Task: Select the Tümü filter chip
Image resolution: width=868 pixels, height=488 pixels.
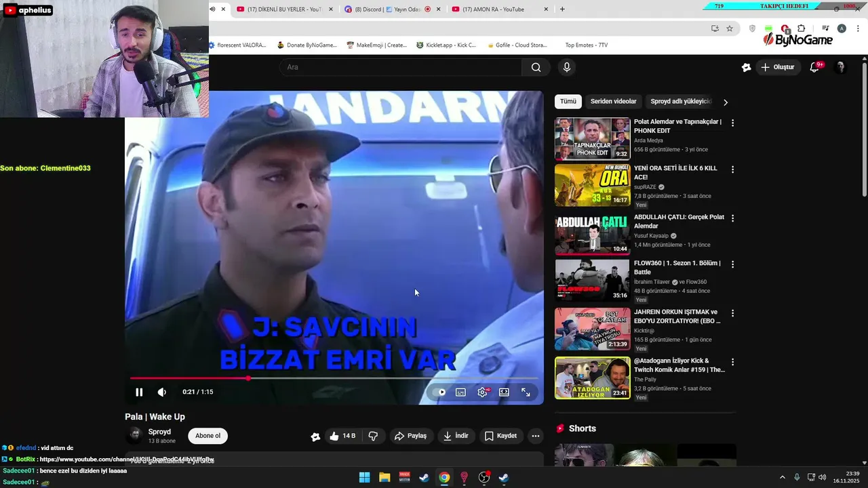Action: (x=568, y=102)
